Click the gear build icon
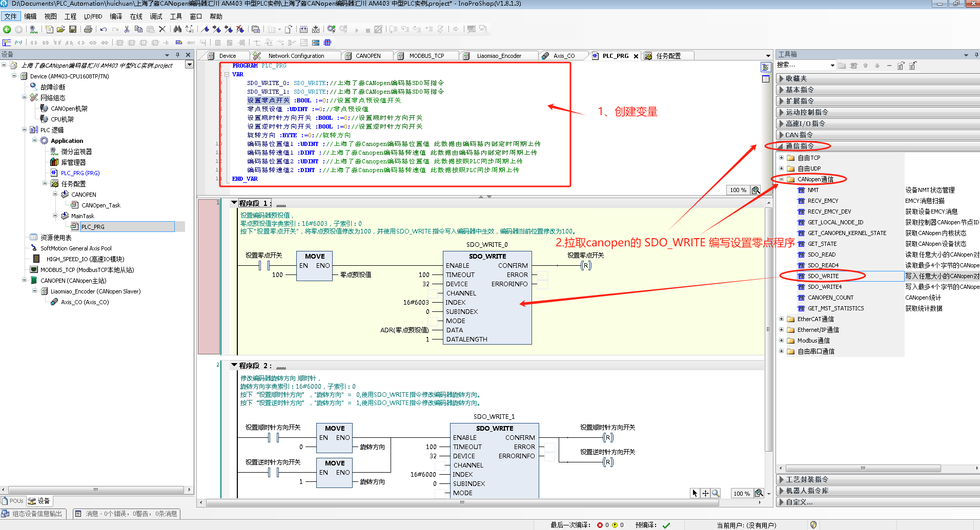 [x=331, y=29]
